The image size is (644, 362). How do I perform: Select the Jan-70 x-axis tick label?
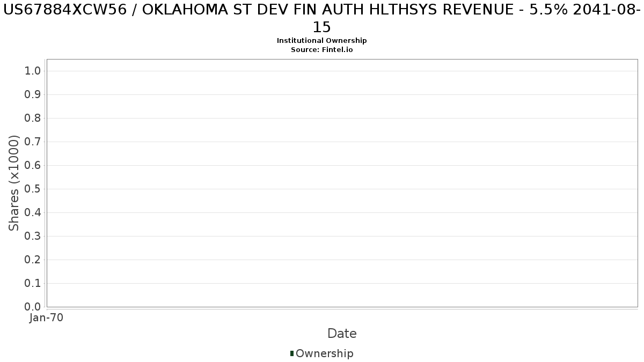(x=47, y=318)
